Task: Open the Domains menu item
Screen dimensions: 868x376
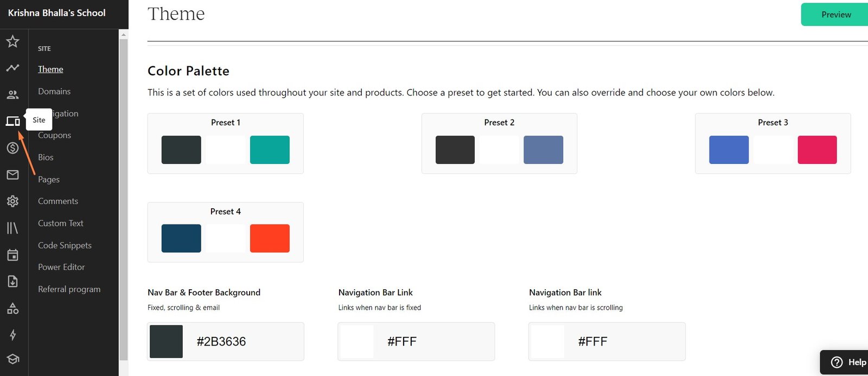Action: (54, 91)
